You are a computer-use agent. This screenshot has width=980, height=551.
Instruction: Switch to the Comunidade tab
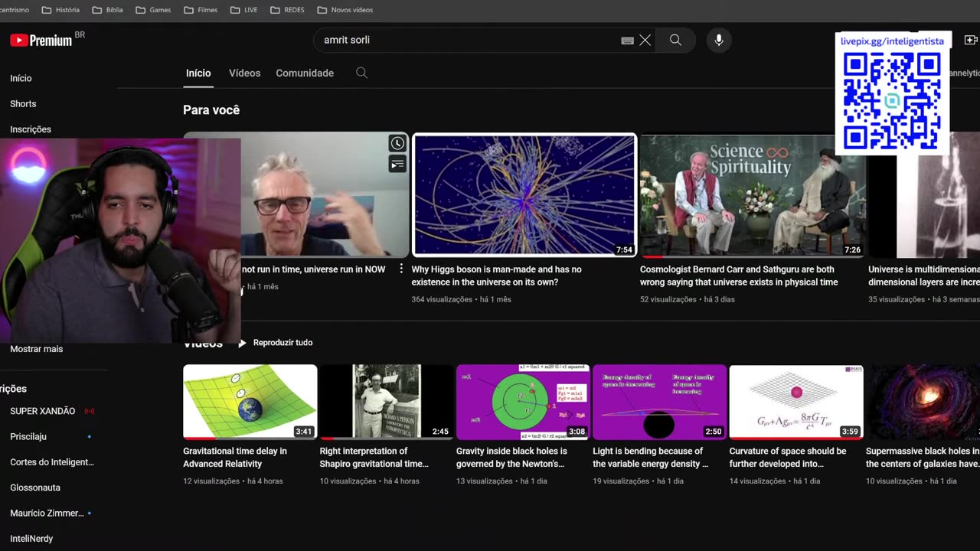305,73
